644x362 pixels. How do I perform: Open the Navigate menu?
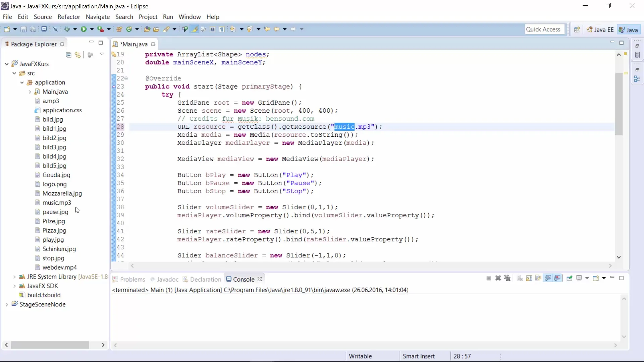(x=98, y=17)
